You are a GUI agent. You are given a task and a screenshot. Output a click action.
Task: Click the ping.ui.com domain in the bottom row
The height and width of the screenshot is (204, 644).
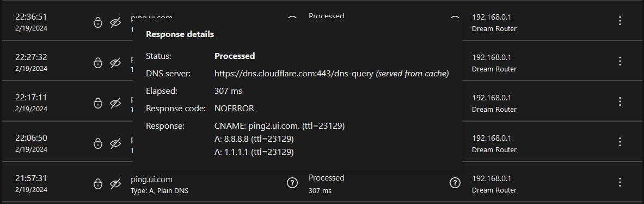[x=151, y=180]
